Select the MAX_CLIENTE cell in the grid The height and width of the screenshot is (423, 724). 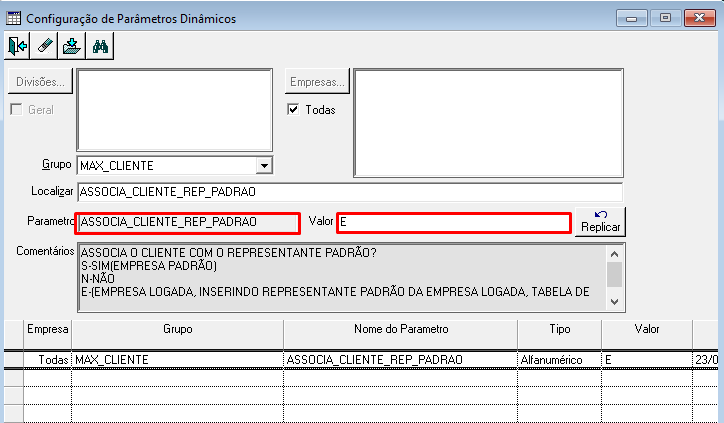178,360
